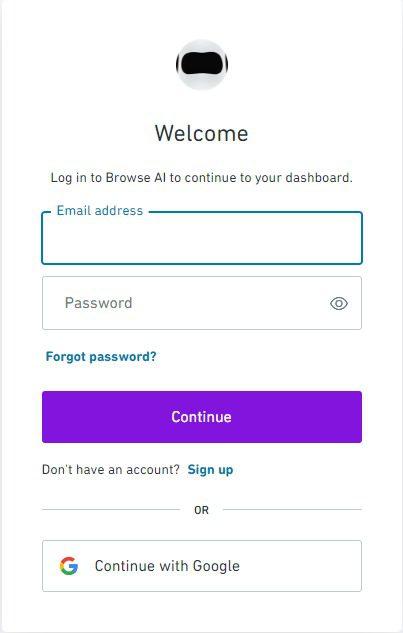Click the Google G logo icon
The image size is (403, 633).
pos(69,566)
